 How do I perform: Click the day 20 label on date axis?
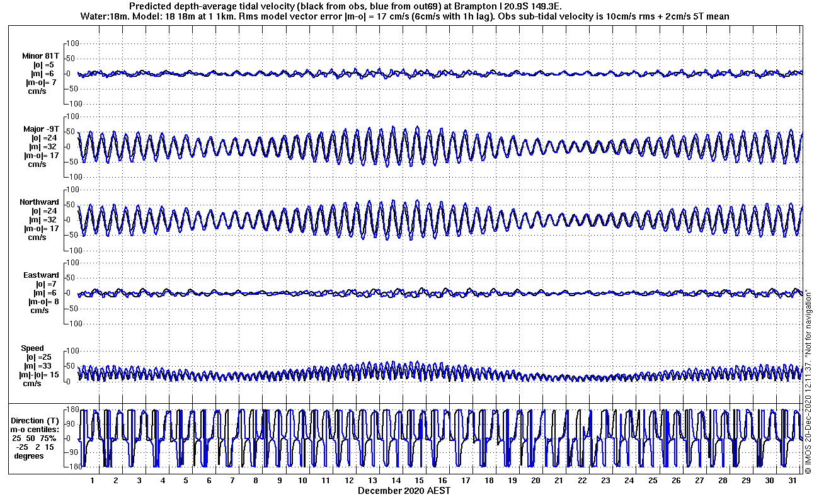click(535, 481)
